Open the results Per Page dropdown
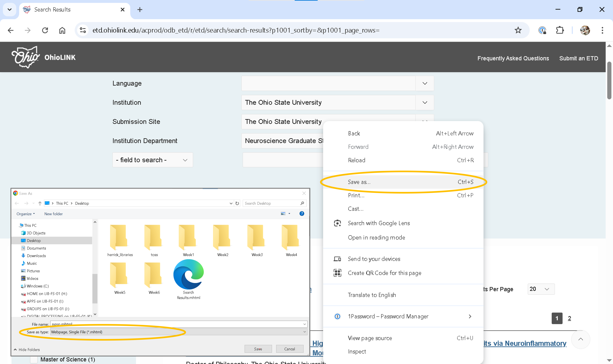 coord(541,289)
